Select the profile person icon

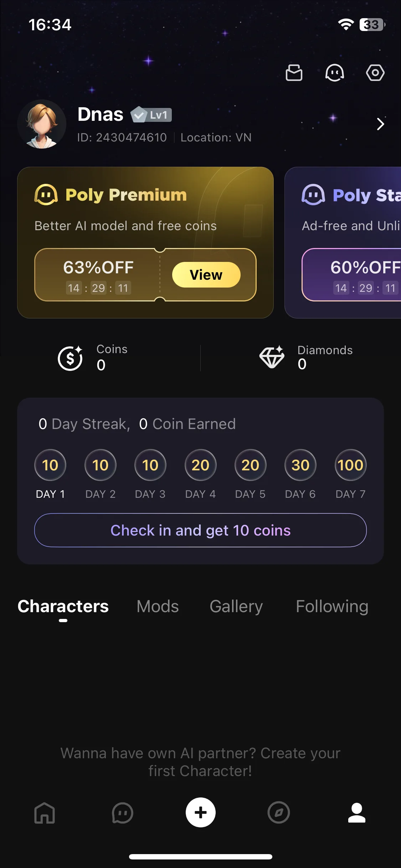[357, 813]
